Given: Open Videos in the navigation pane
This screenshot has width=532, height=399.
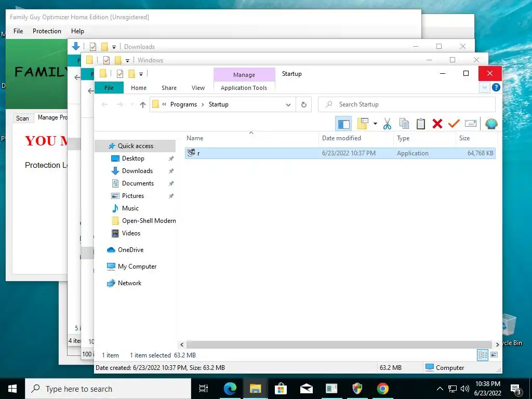Looking at the screenshot, I should tap(131, 233).
